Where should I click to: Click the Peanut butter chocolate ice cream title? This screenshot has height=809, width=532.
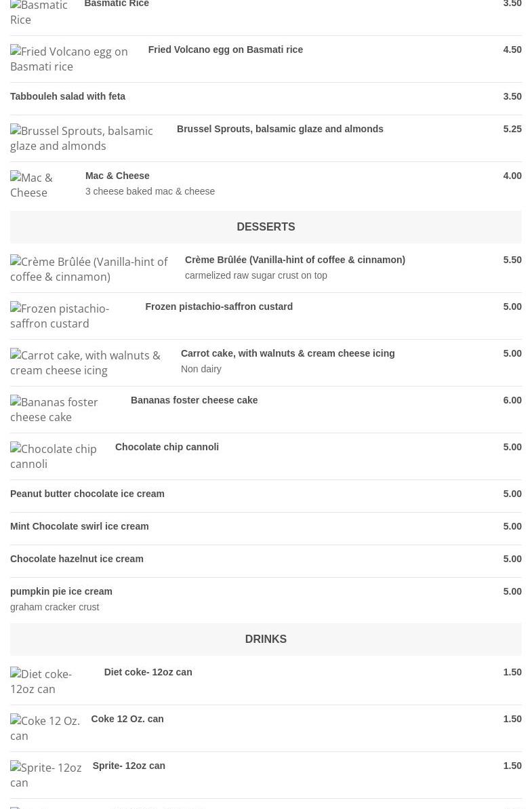coord(87,494)
